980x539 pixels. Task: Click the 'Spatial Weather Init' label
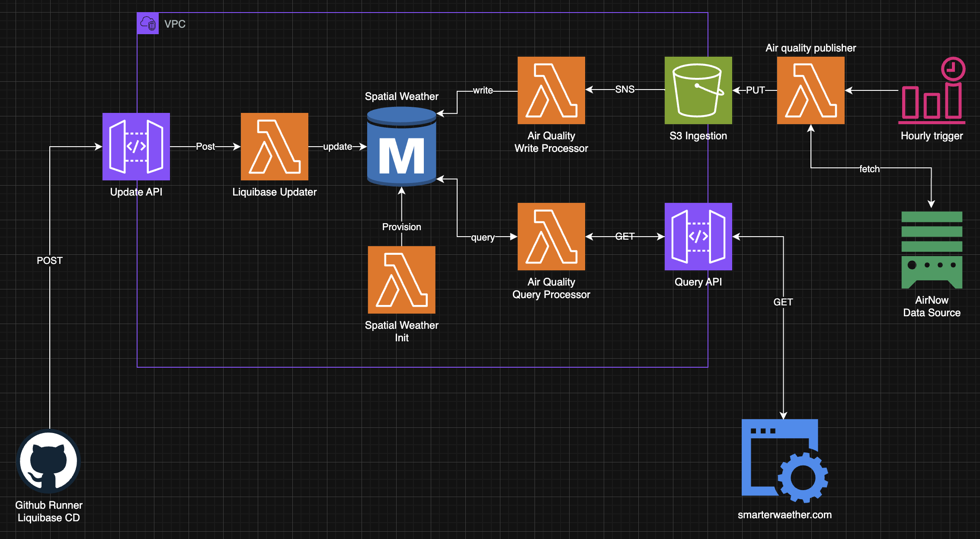click(x=402, y=331)
